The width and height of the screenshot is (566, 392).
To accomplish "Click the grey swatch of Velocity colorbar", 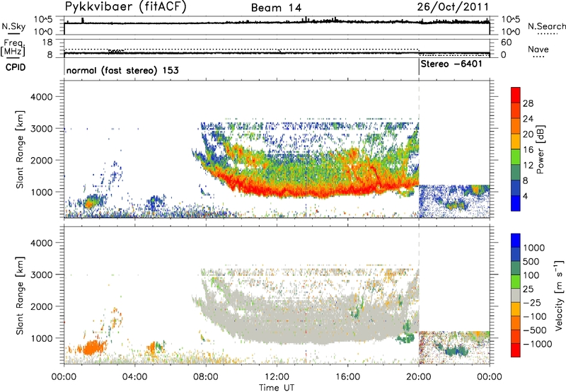I will 516,295.
